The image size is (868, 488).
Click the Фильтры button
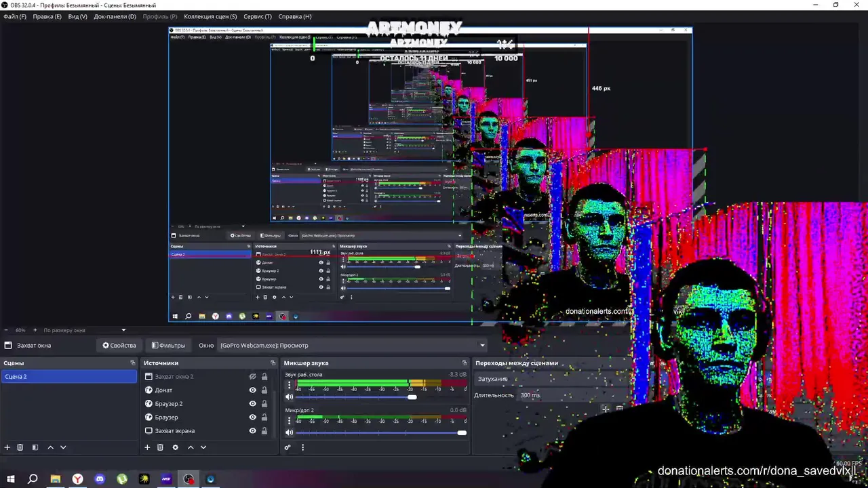click(168, 346)
